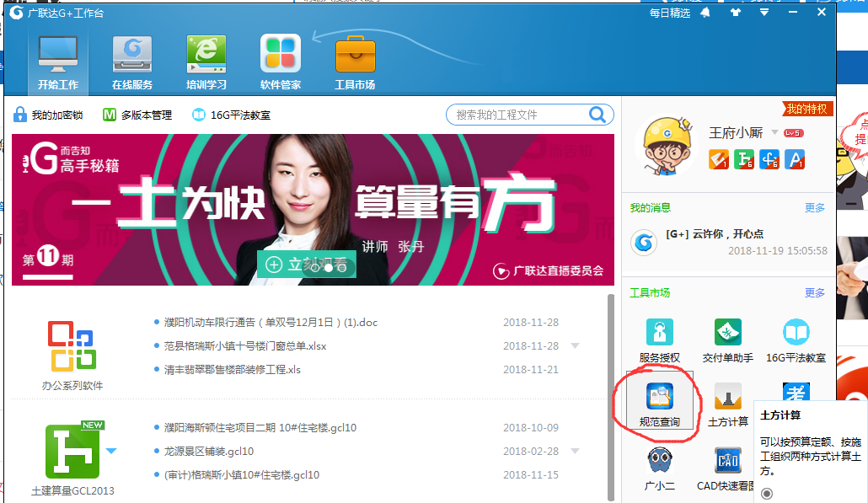The width and height of the screenshot is (868, 503).
Task: Open the 16G平法教室 tool in 工具市场
Action: pyautogui.click(x=796, y=341)
